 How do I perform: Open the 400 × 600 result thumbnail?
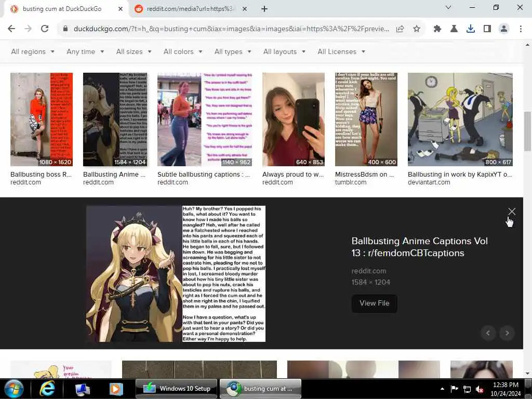click(x=366, y=119)
